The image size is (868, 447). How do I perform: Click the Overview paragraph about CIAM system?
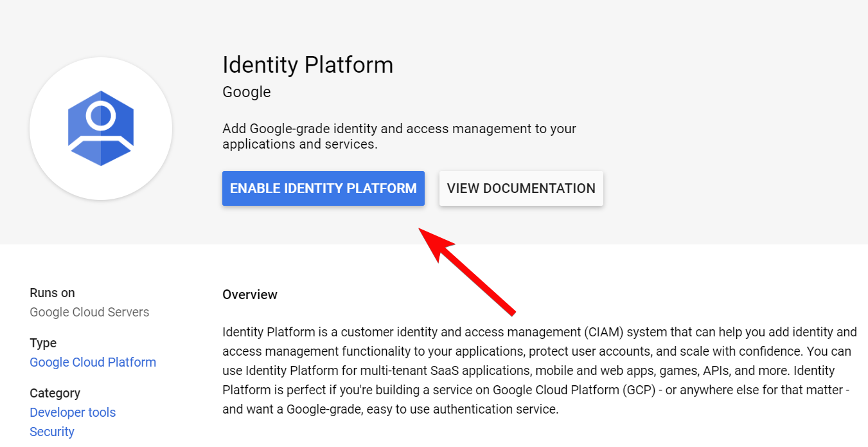click(540, 370)
